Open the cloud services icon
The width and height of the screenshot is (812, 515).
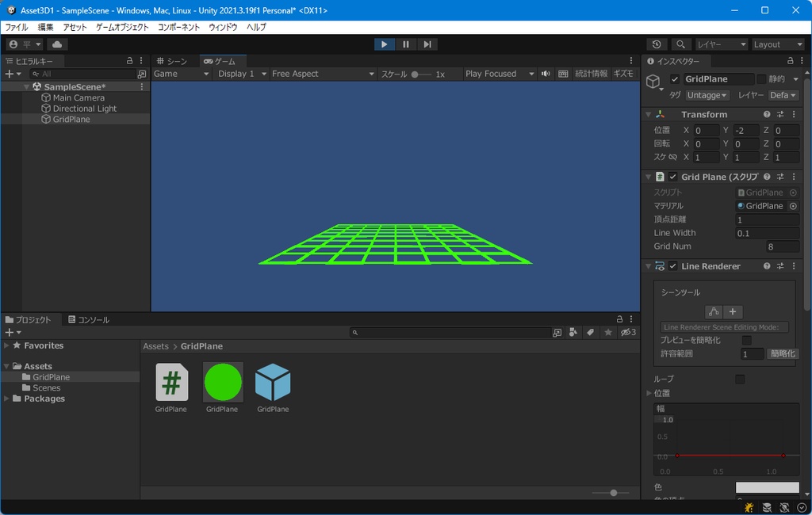(57, 44)
